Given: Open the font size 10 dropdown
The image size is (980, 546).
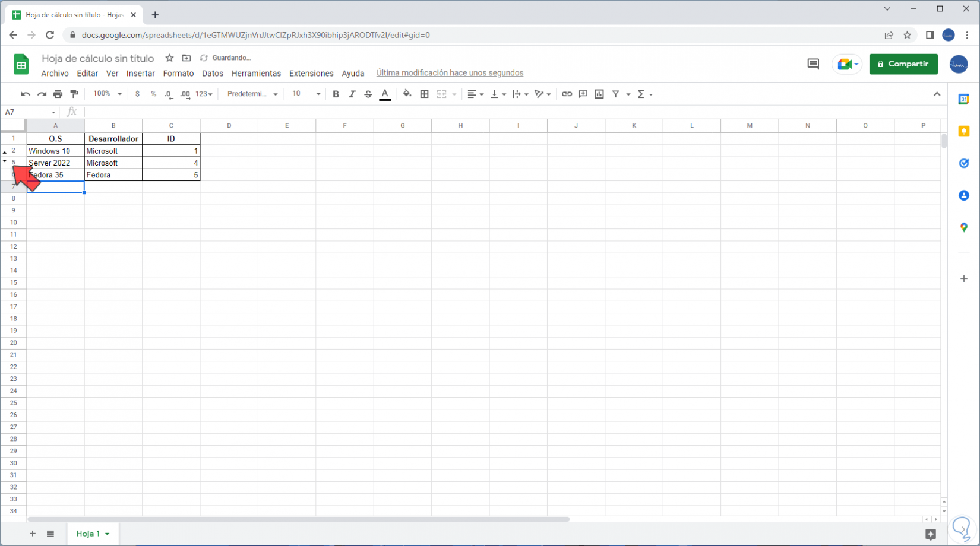Looking at the screenshot, I should [x=306, y=94].
